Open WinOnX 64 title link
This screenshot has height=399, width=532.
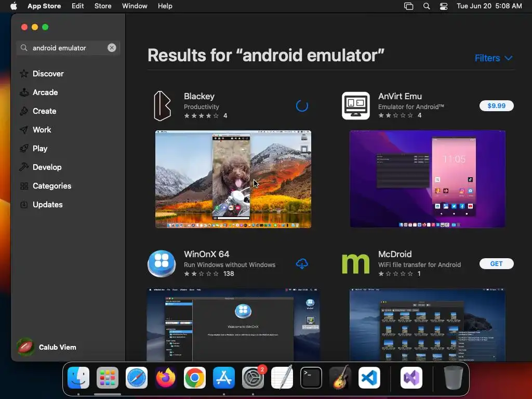point(206,254)
